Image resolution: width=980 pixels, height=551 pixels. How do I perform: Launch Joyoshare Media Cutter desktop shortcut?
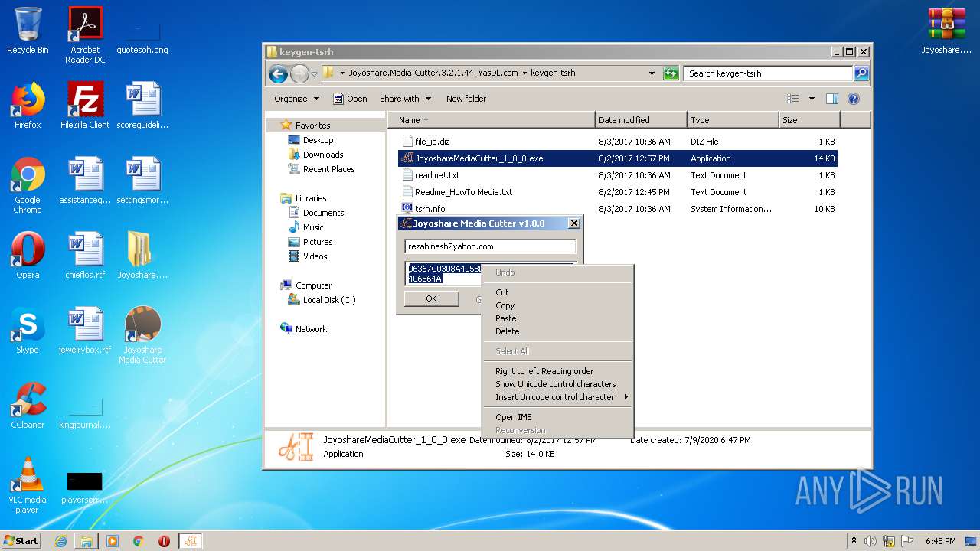pyautogui.click(x=142, y=335)
